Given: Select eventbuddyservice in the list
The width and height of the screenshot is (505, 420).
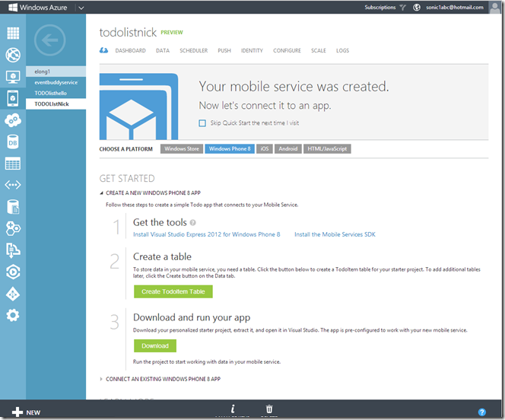Looking at the screenshot, I should (56, 82).
